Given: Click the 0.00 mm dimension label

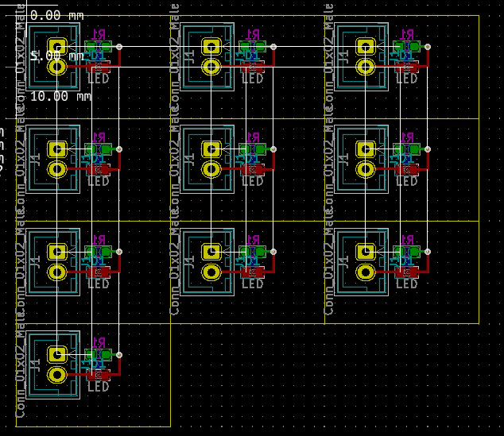Looking at the screenshot, I should coord(57,15).
